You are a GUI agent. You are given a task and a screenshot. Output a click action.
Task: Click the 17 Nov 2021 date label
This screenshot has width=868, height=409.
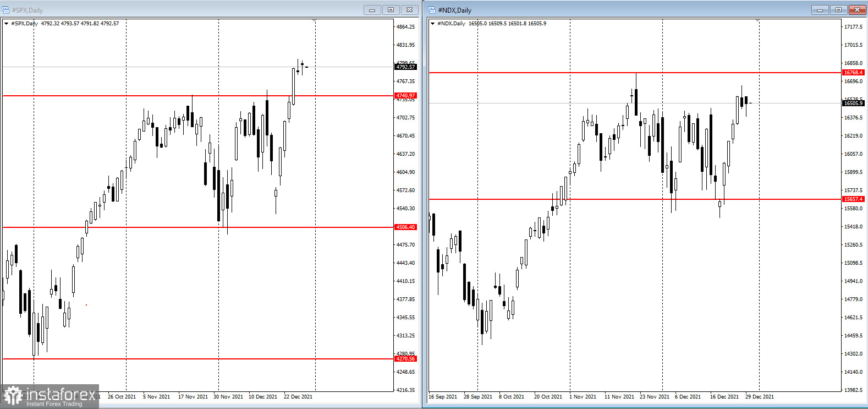tap(193, 397)
